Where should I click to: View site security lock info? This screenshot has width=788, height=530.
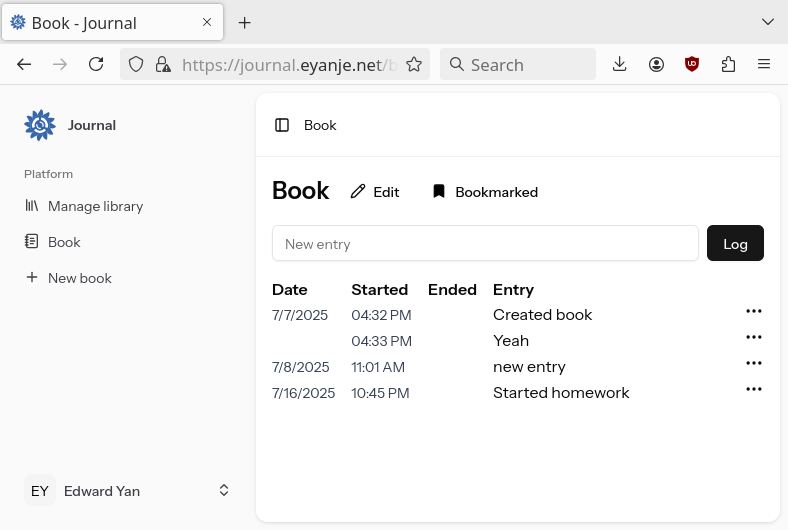[x=163, y=64]
